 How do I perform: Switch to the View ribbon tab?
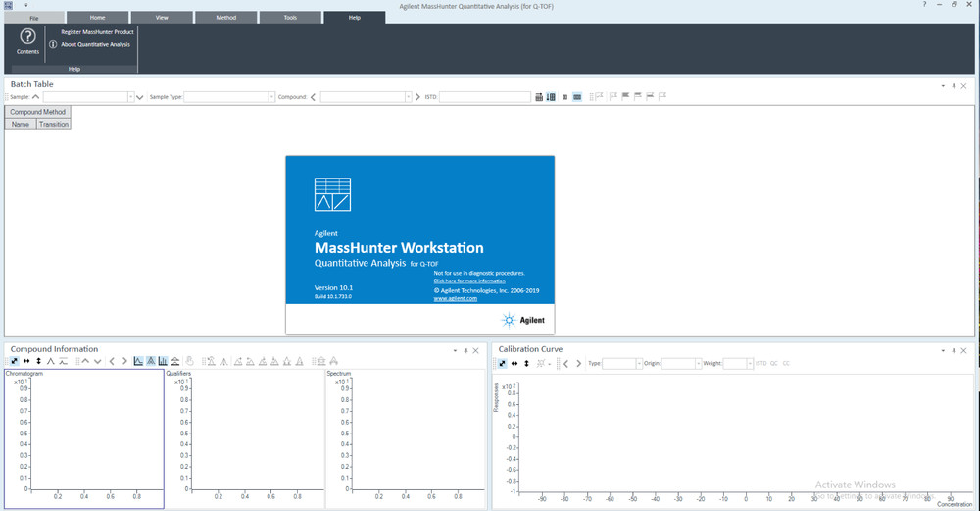point(162,18)
